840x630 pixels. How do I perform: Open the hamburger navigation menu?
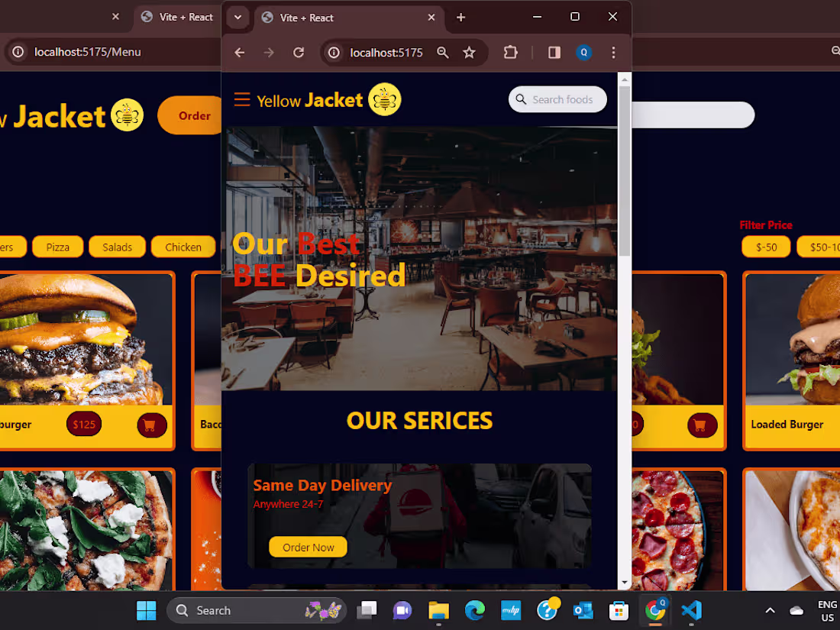click(x=242, y=99)
